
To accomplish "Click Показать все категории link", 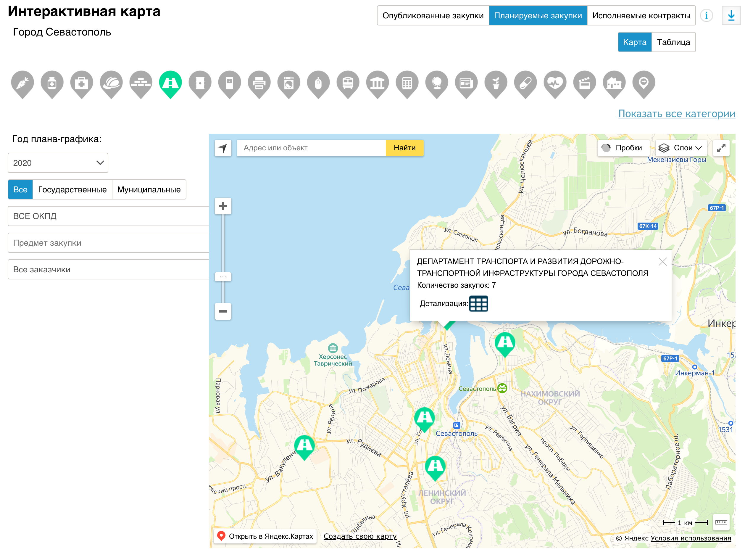I will [676, 114].
